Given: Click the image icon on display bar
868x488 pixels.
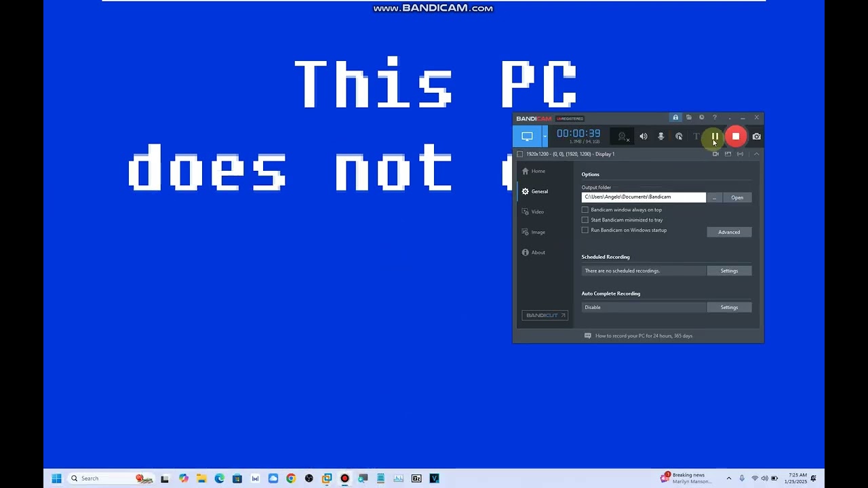Looking at the screenshot, I should 728,154.
